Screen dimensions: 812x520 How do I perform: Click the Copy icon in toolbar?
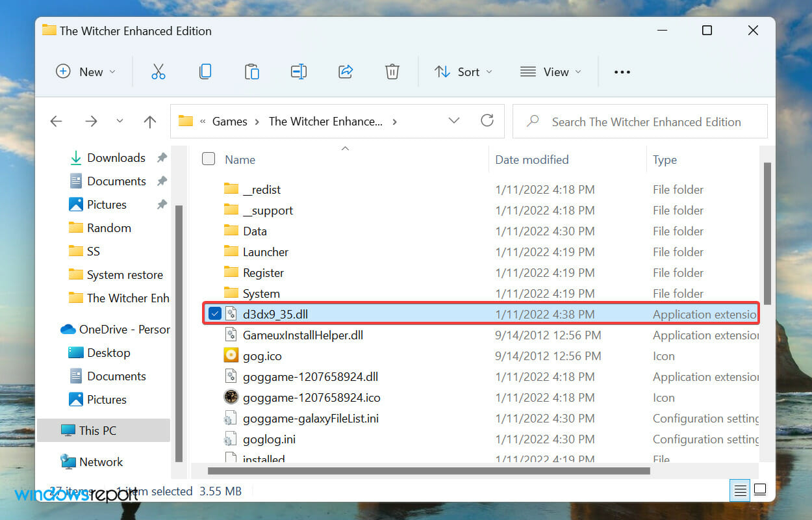205,71
